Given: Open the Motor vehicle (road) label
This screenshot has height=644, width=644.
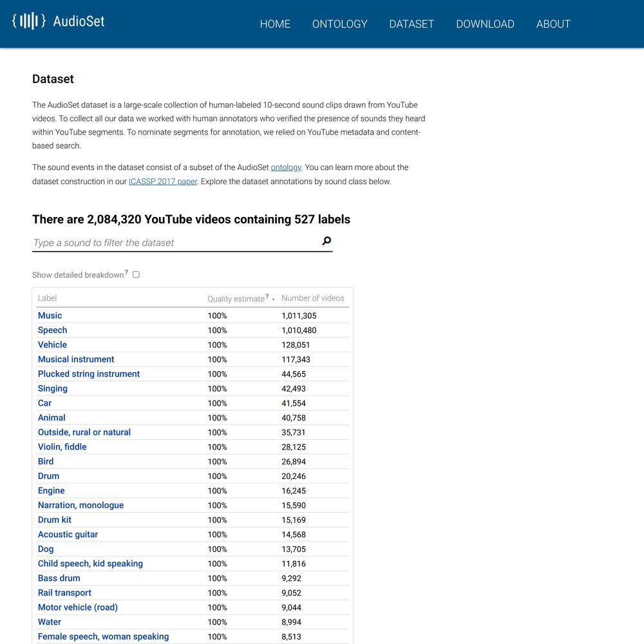Looking at the screenshot, I should click(78, 607).
